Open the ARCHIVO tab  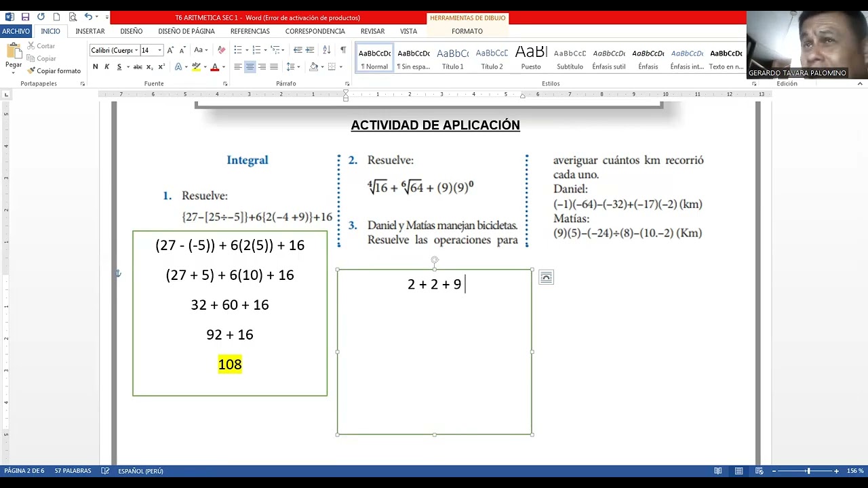point(16,31)
